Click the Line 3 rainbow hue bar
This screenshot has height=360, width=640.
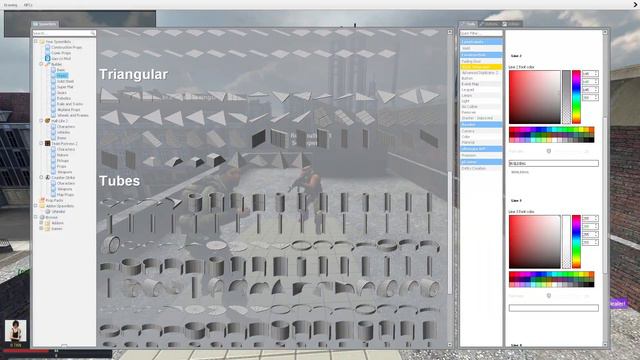[x=576, y=242]
